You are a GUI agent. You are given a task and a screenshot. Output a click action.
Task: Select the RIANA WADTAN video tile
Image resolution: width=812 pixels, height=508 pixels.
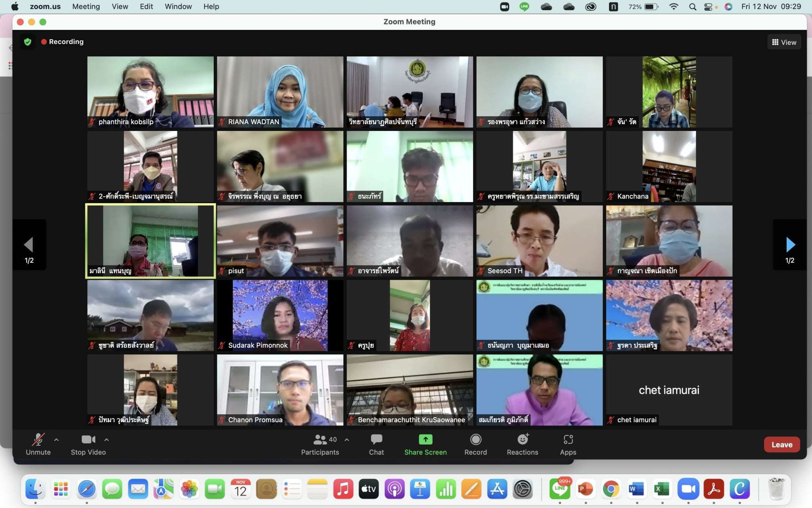point(280,92)
